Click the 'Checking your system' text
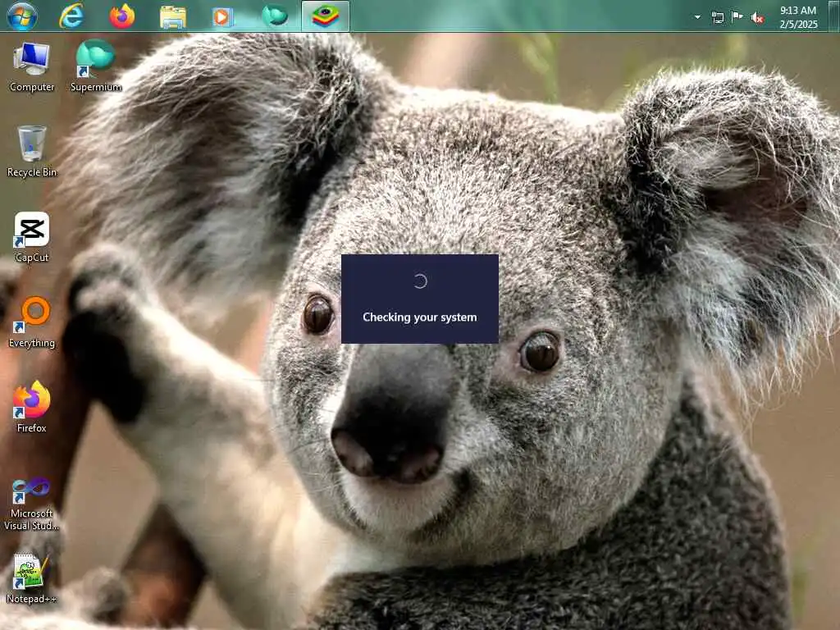 click(x=419, y=317)
